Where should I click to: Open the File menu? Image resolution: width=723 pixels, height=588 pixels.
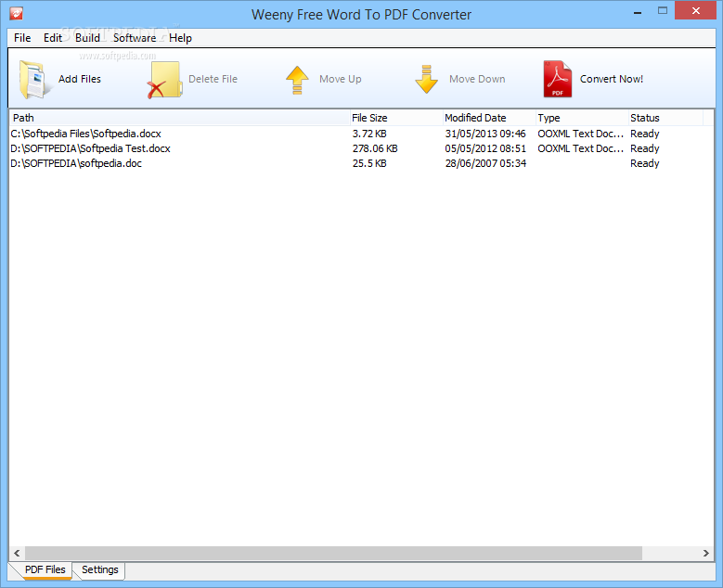(22, 38)
